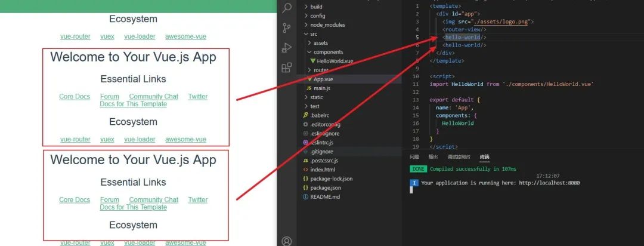
Task: Click the highlighted hello-world tag on line 5
Action: tap(463, 37)
